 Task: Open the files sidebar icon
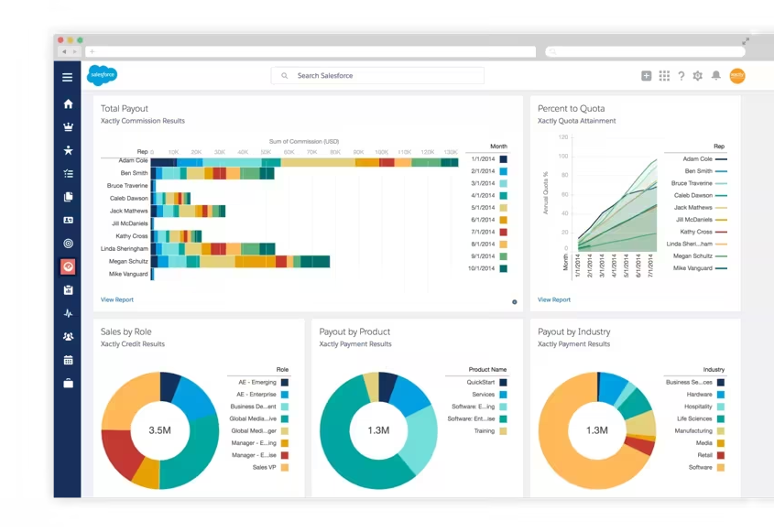coord(68,197)
